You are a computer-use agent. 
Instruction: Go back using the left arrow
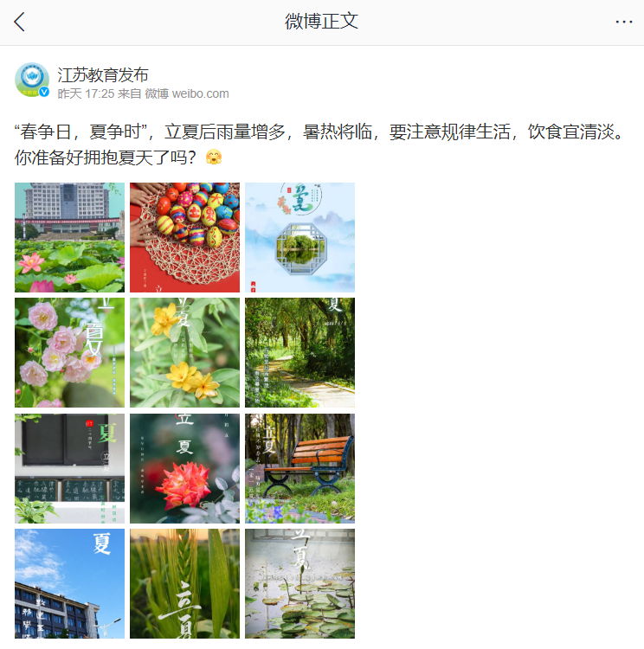[x=19, y=22]
